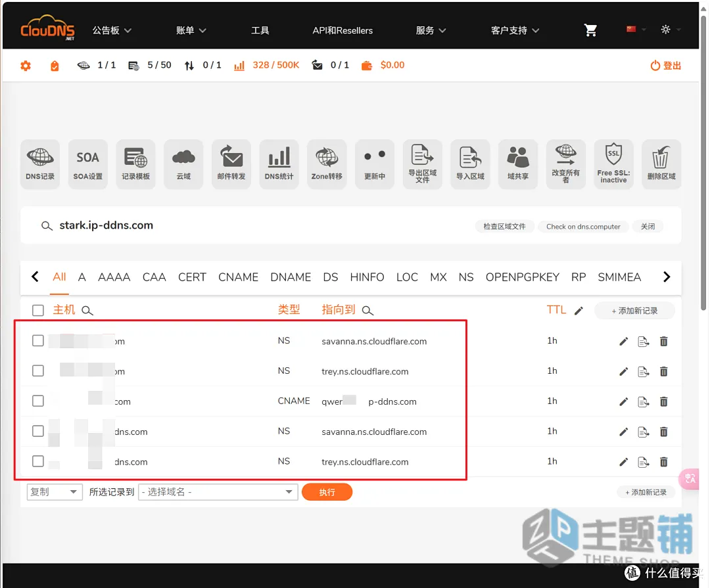
Task: Expand the 公告板 menu
Action: 112,30
